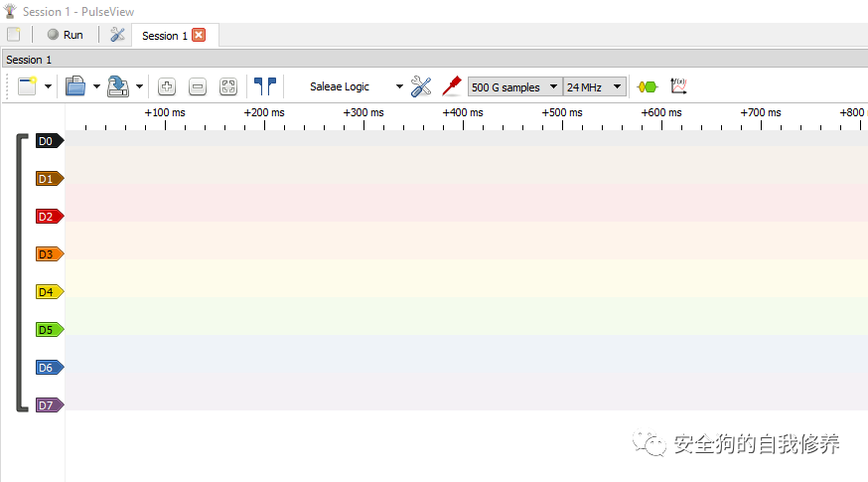Select channel D0 black label
Image resolution: width=868 pixels, height=482 pixels.
[50, 141]
